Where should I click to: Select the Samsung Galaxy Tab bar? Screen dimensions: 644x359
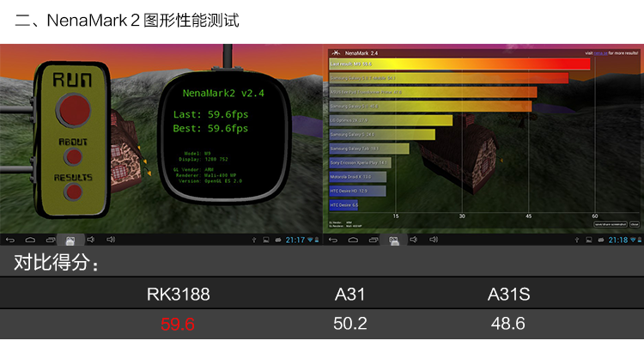[369, 149]
